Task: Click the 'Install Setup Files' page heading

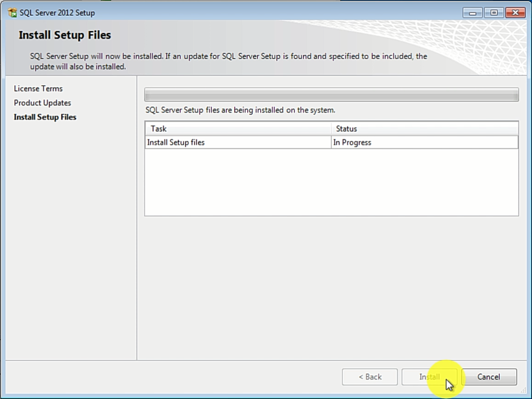Action: point(65,35)
